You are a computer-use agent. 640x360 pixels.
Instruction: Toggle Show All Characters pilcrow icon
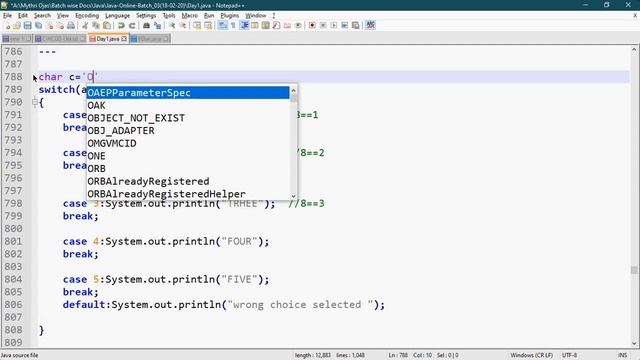[x=233, y=25]
